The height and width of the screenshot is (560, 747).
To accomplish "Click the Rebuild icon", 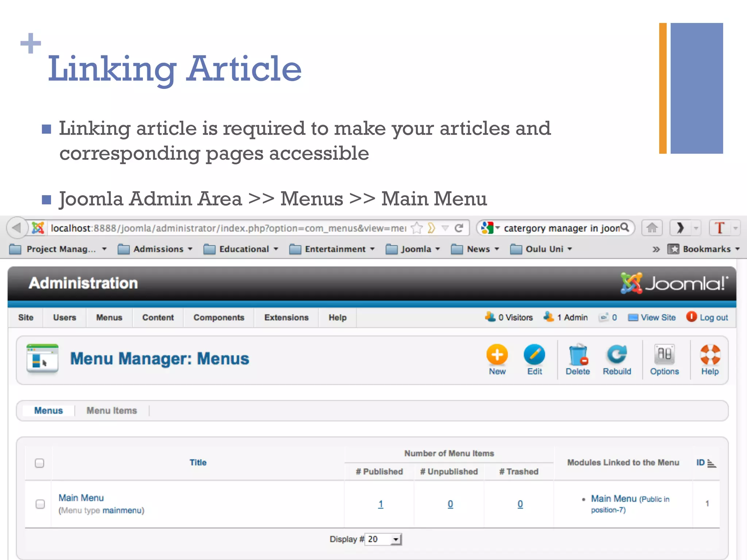I will (617, 354).
